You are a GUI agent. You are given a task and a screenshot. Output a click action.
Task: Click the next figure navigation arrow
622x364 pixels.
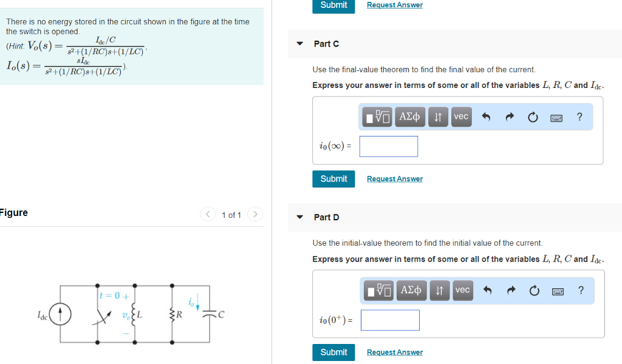point(255,214)
